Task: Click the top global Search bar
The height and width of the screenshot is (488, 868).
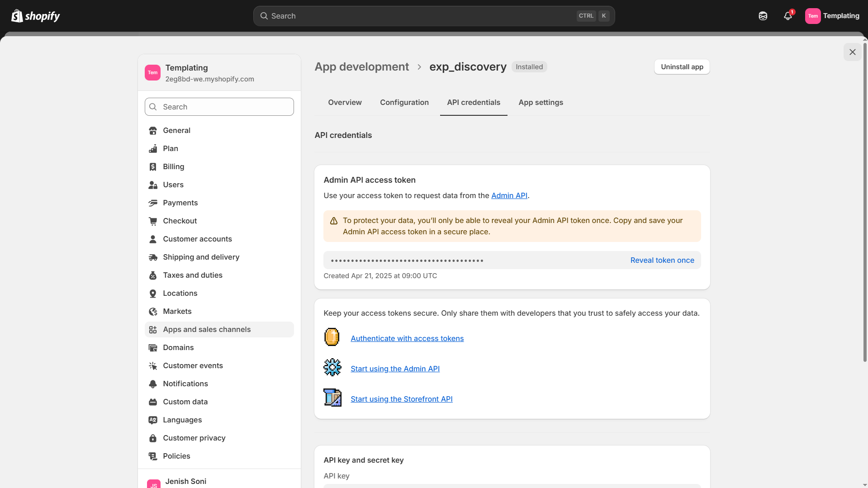Action: pyautogui.click(x=434, y=16)
